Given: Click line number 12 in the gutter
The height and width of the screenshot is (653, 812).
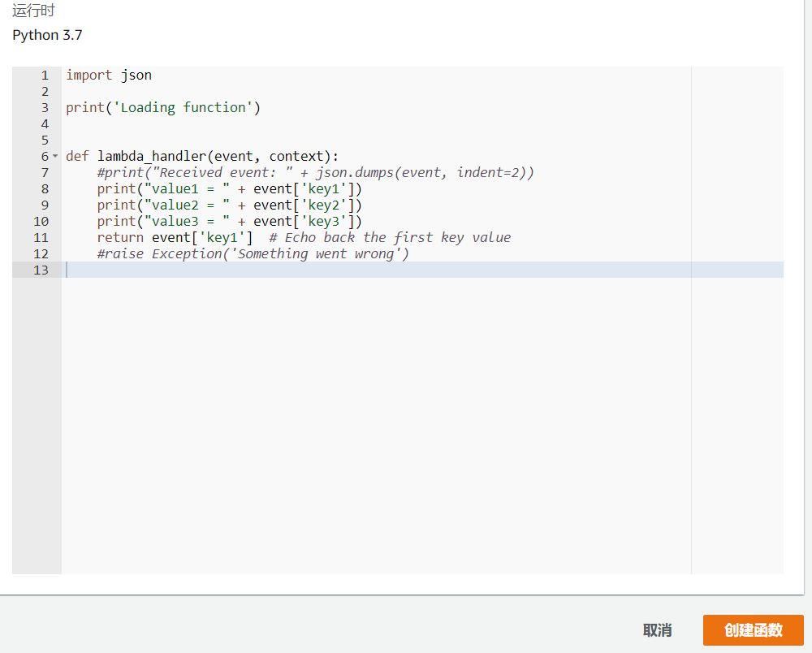Looking at the screenshot, I should click(41, 253).
